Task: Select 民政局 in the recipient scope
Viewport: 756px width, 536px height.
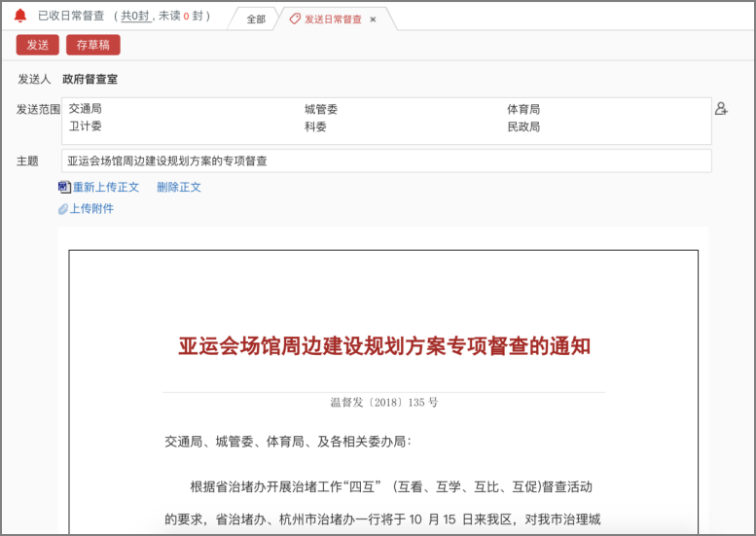Action: click(x=522, y=126)
